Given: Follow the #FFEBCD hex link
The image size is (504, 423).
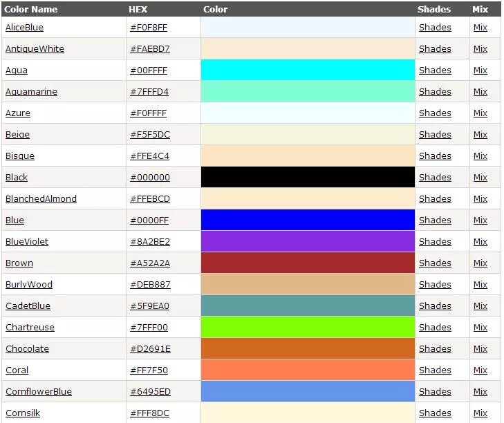Looking at the screenshot, I should (x=150, y=198).
